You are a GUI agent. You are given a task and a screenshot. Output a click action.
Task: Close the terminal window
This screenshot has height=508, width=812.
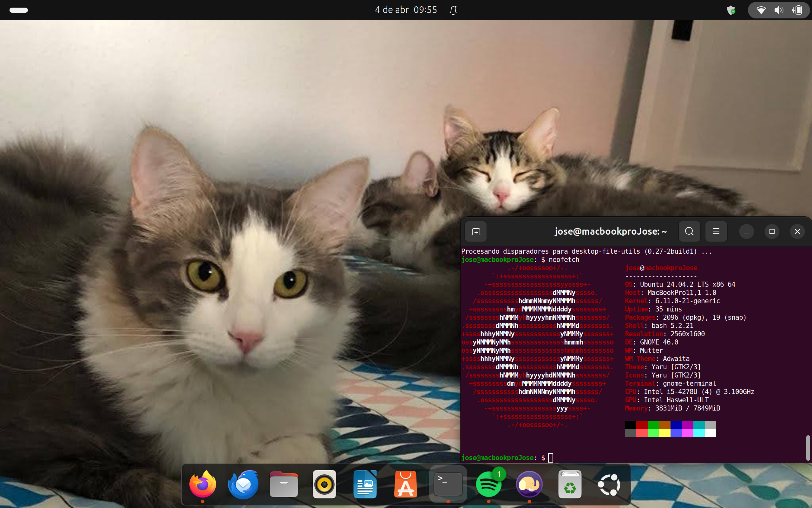[x=797, y=231]
